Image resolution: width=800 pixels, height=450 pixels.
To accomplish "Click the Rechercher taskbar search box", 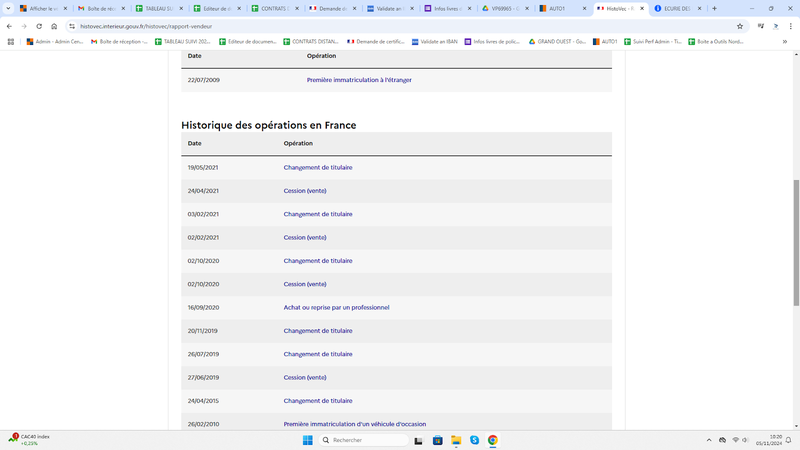I will coord(363,440).
